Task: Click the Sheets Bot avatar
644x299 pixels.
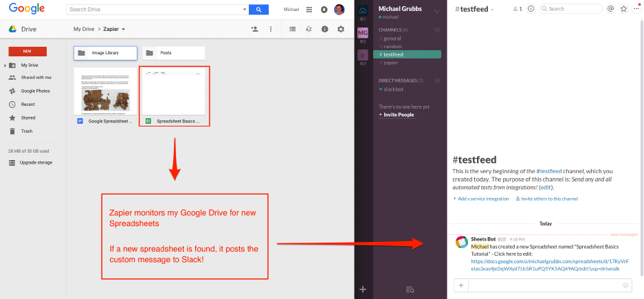Action: (x=462, y=243)
